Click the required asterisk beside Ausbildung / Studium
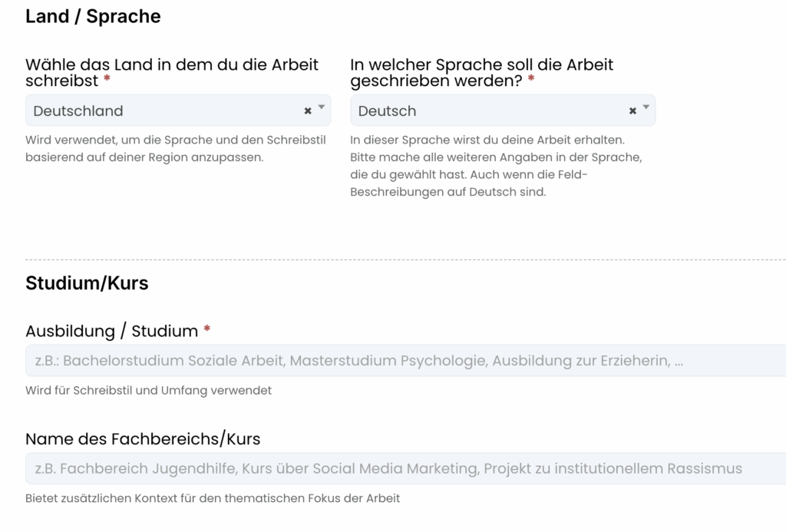 pos(206,331)
